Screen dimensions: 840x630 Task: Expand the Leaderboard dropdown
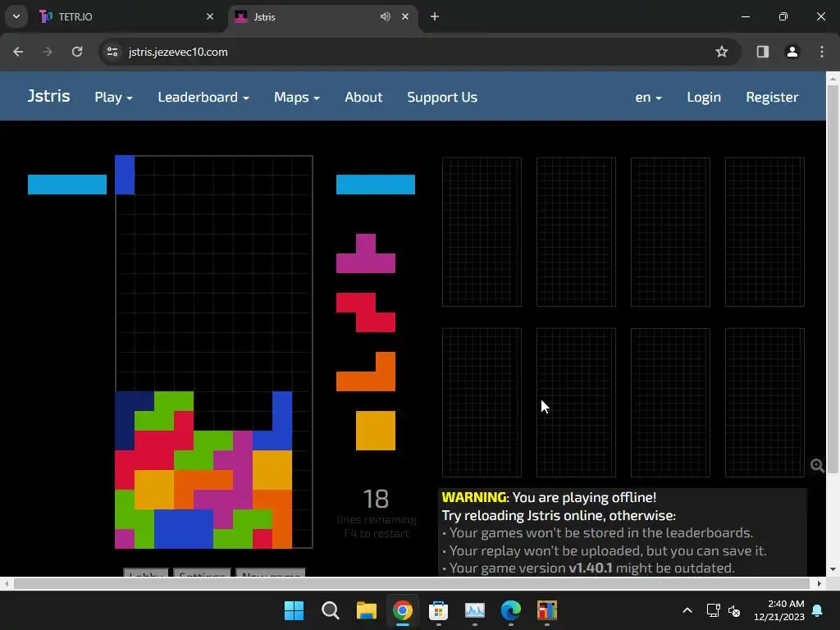[x=203, y=97]
